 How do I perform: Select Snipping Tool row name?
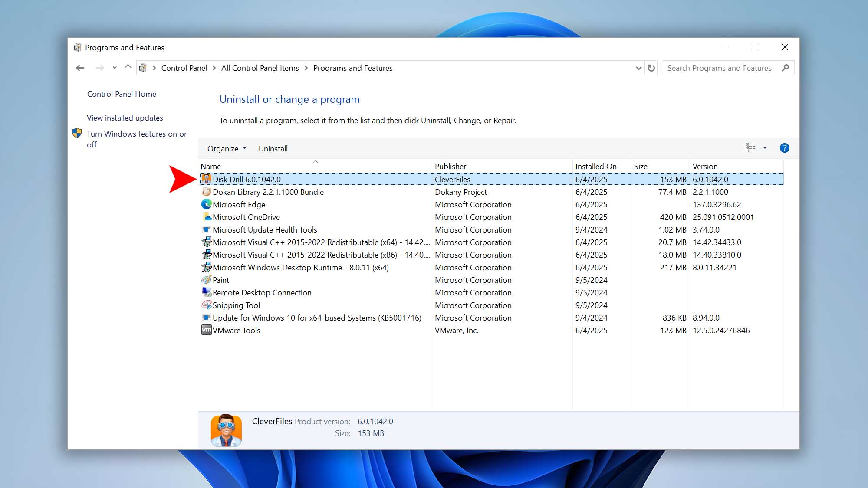coord(236,305)
